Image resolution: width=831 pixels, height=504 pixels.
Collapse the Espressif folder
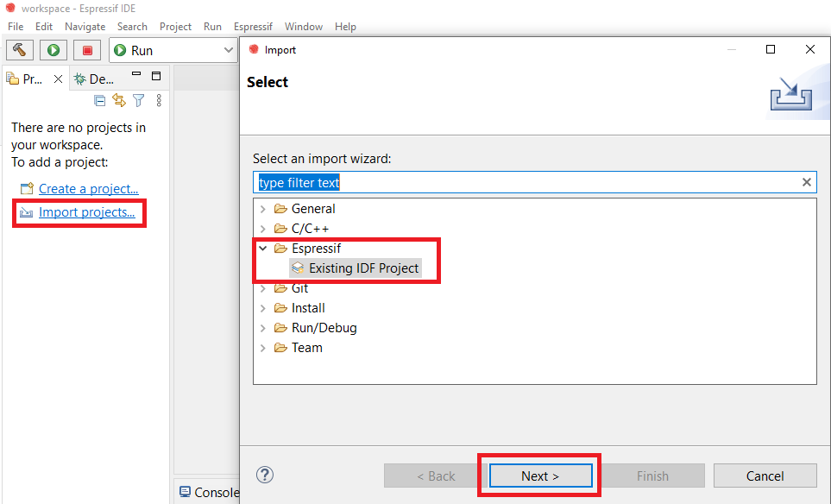click(x=263, y=249)
